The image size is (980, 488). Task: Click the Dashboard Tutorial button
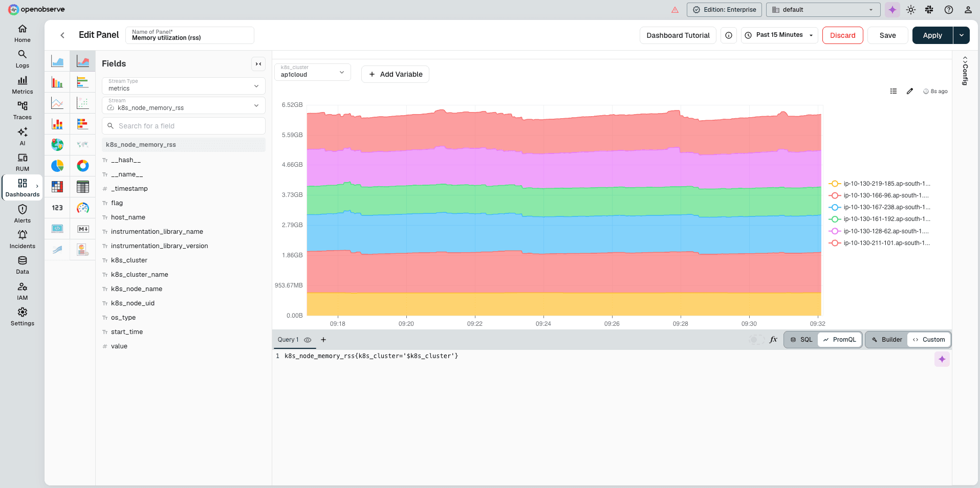[678, 35]
